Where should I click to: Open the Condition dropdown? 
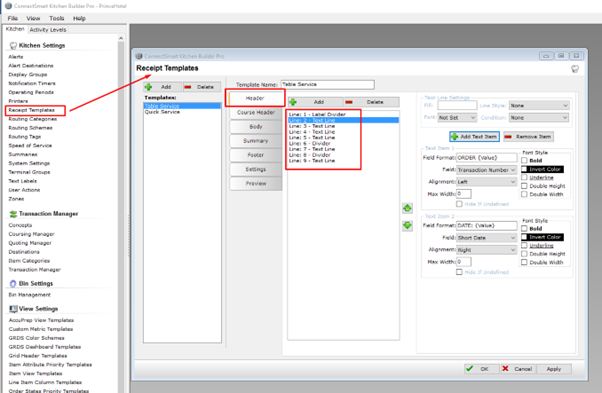click(539, 118)
